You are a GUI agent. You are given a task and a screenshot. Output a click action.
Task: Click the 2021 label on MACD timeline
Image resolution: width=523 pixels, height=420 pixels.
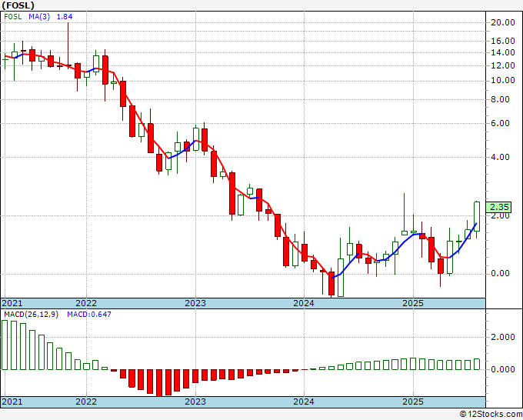(12, 402)
